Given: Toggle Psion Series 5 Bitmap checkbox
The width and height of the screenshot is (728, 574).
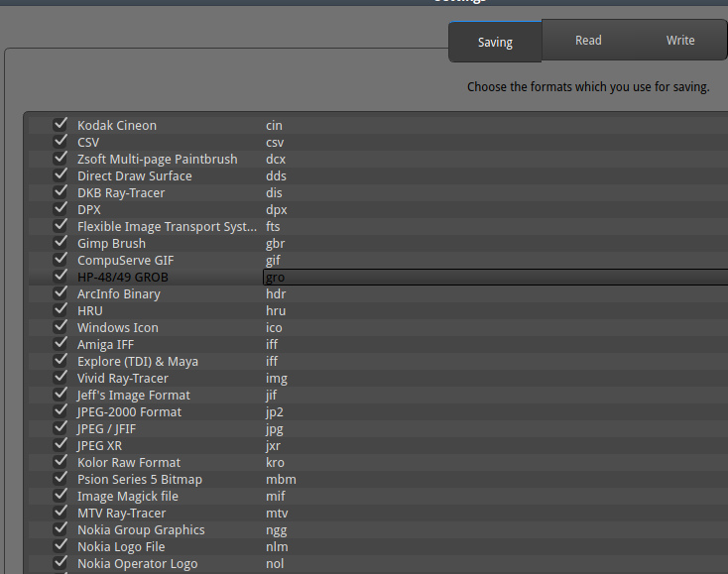Looking at the screenshot, I should [x=61, y=478].
